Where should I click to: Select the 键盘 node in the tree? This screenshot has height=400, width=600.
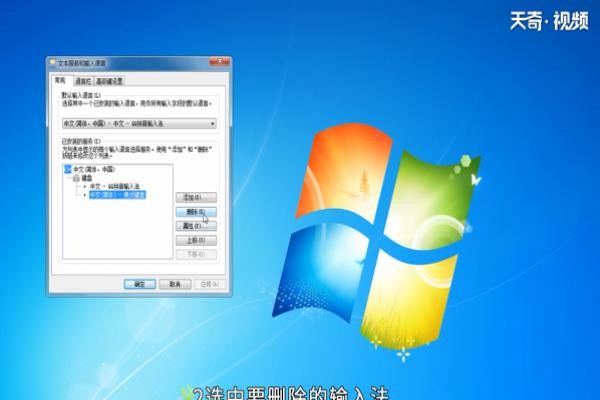coord(87,178)
